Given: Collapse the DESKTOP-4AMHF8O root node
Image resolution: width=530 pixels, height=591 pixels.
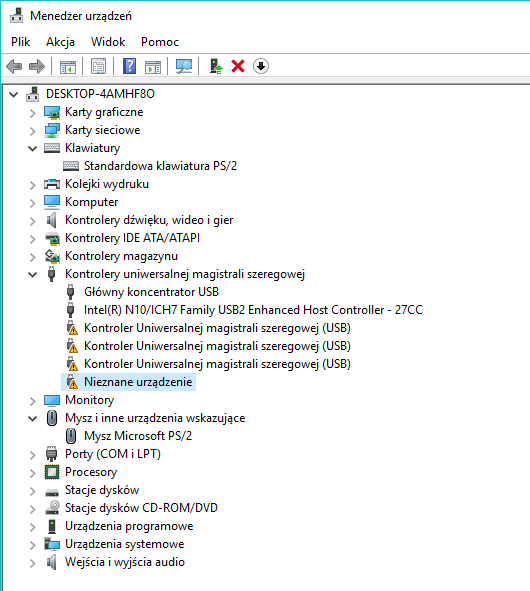Looking at the screenshot, I should pos(14,94).
